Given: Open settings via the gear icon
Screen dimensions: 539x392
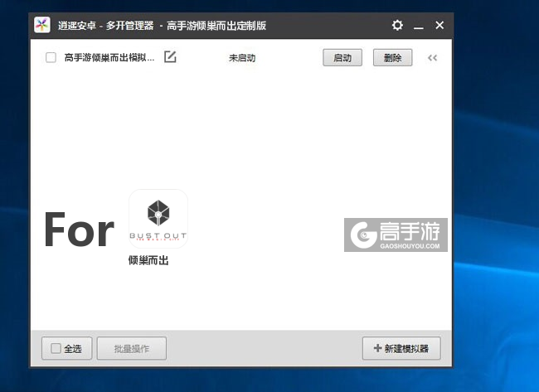Looking at the screenshot, I should click(397, 25).
